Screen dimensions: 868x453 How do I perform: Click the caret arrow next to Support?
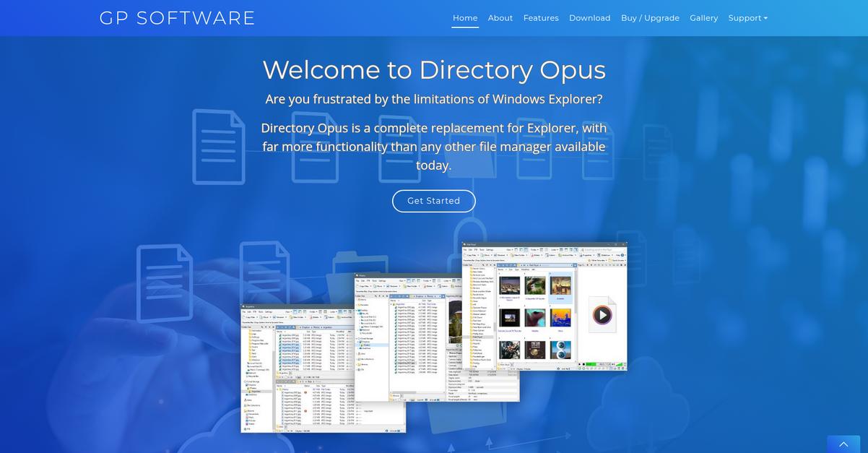pyautogui.click(x=765, y=18)
